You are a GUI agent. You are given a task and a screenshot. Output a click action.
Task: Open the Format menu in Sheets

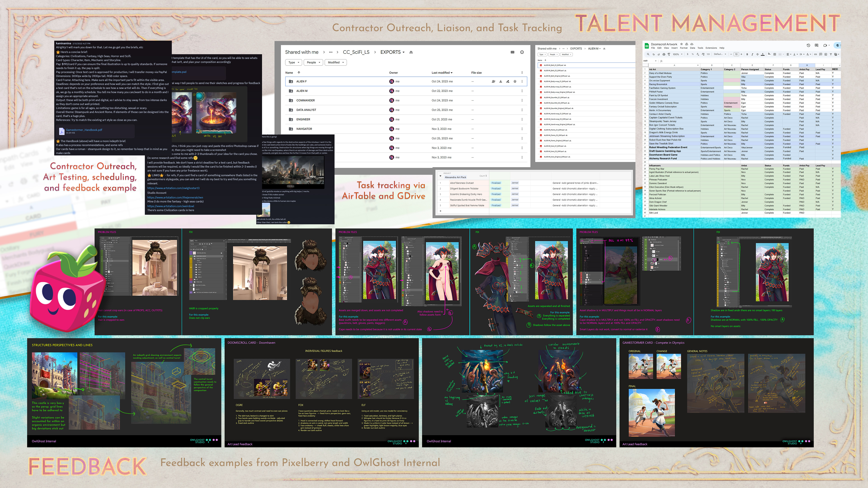click(684, 48)
